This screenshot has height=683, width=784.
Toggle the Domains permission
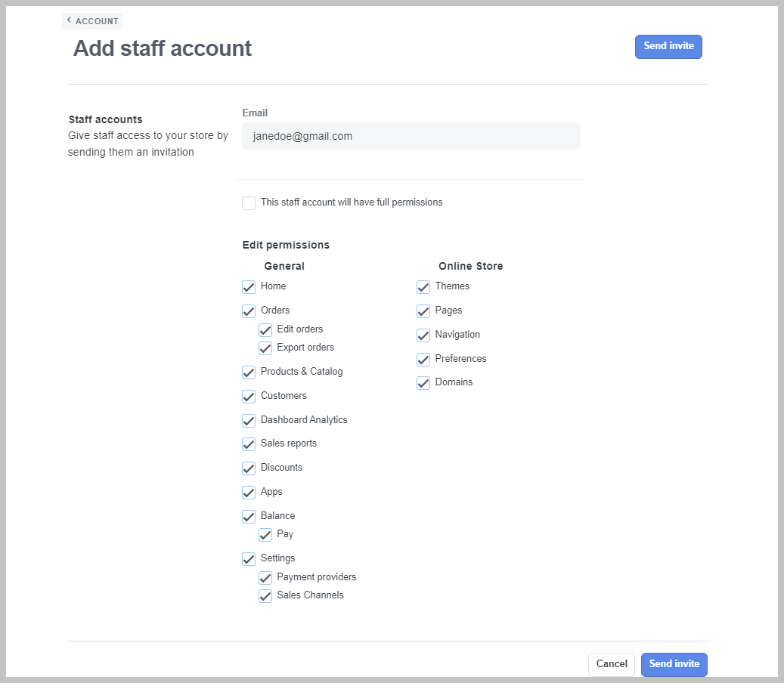pyautogui.click(x=423, y=383)
